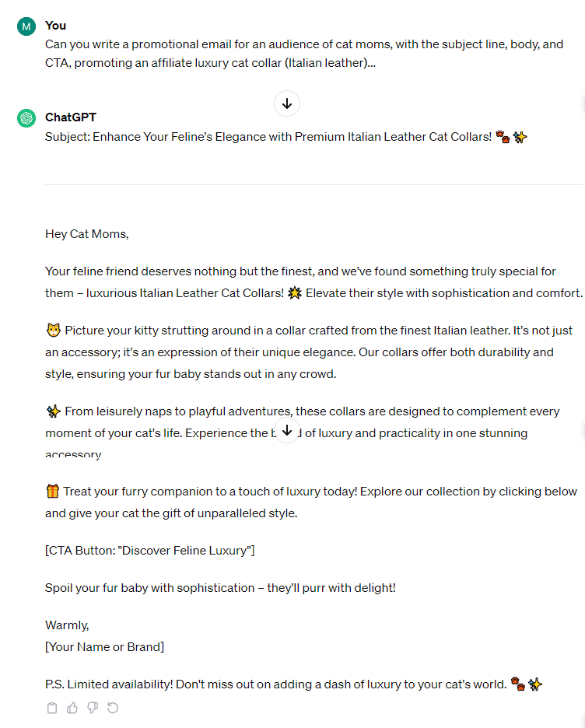Screen dimensions: 585x728
Task: Click the 'Hey Cat Moms' greeting line
Action: click(86, 233)
